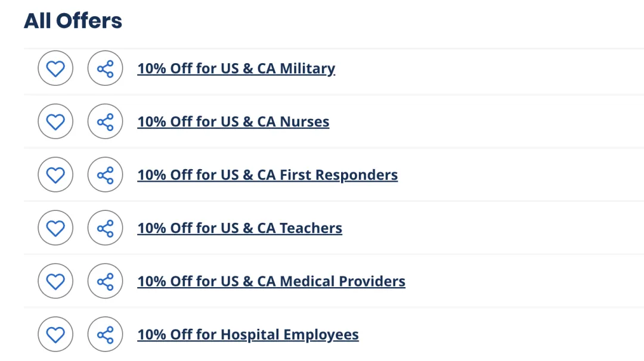Favorite the US & CA Military offer
The width and height of the screenshot is (644, 361).
pyautogui.click(x=55, y=69)
